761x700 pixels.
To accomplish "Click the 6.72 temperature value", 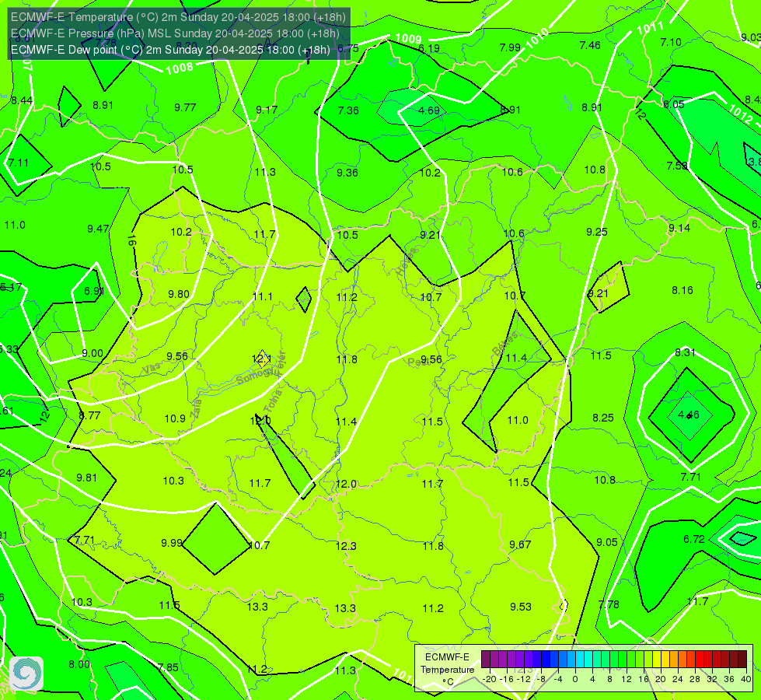I will tap(694, 539).
